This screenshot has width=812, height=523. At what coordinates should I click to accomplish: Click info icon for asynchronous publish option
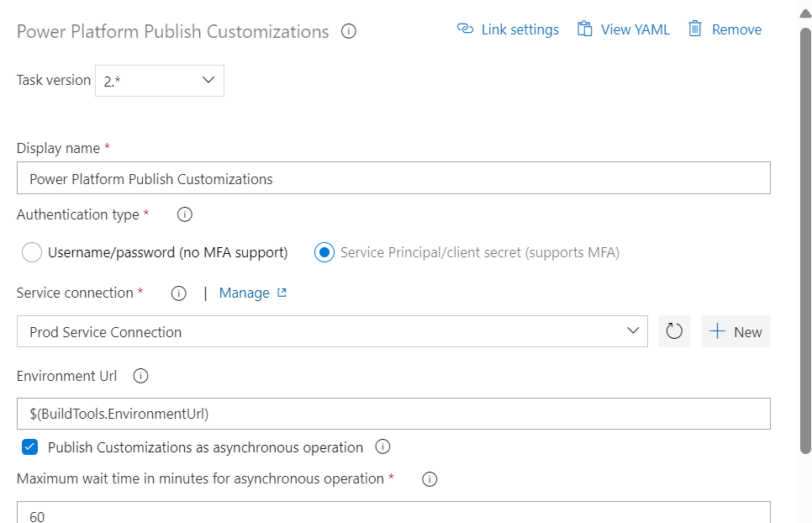[x=382, y=446]
